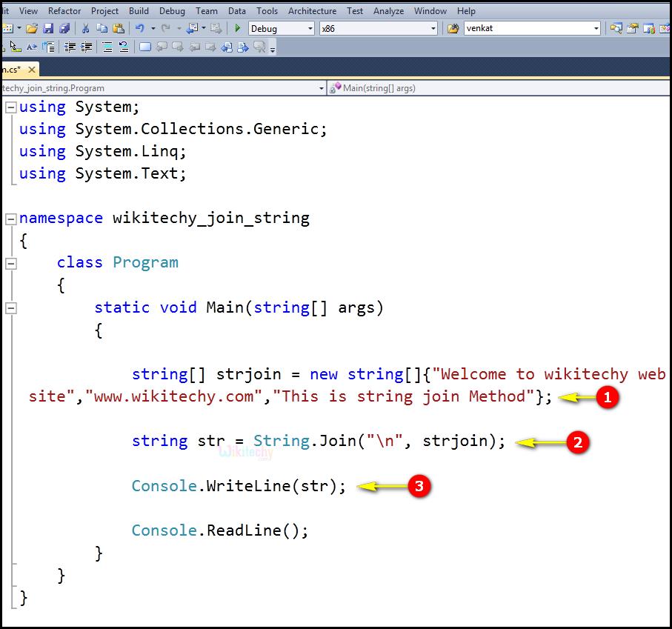Click the Save All toolbar icon

[x=64, y=27]
